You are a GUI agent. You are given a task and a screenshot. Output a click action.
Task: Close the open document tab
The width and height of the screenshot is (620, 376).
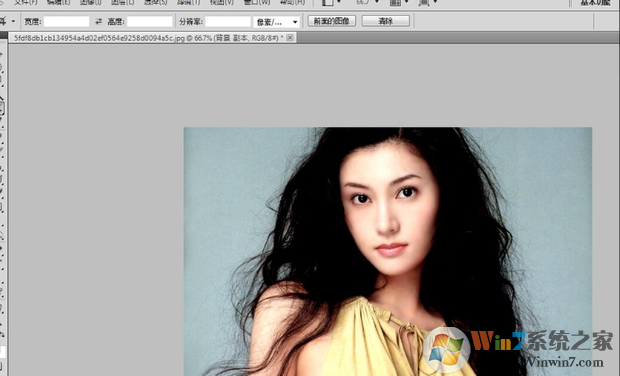click(x=290, y=38)
